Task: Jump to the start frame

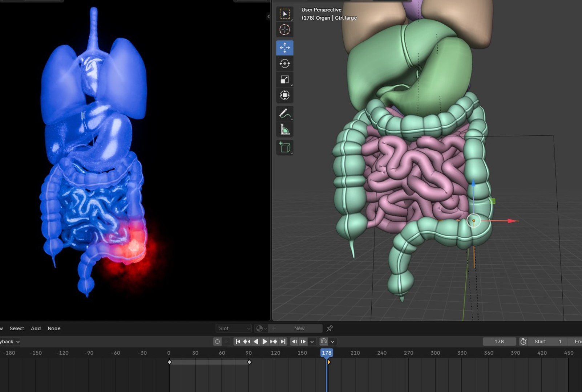Action: tap(238, 342)
